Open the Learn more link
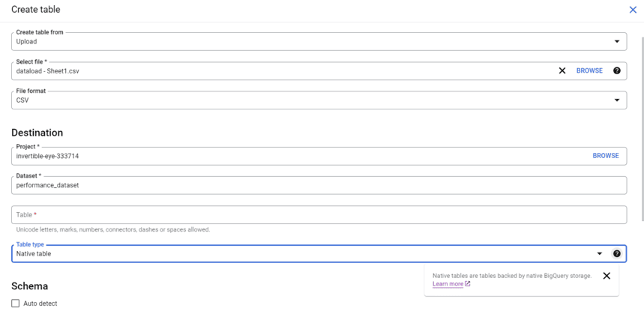Image resolution: width=644 pixels, height=311 pixels. click(x=448, y=284)
